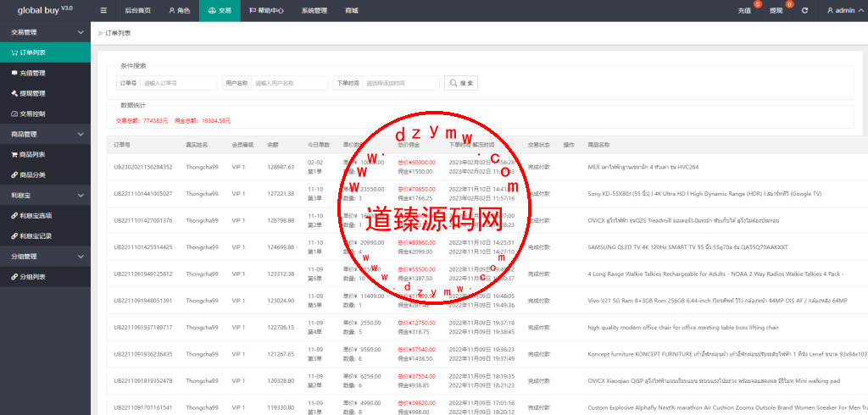Image resolution: width=868 pixels, height=415 pixels.
Task: Click balance value 128987.63
Action: point(281,167)
